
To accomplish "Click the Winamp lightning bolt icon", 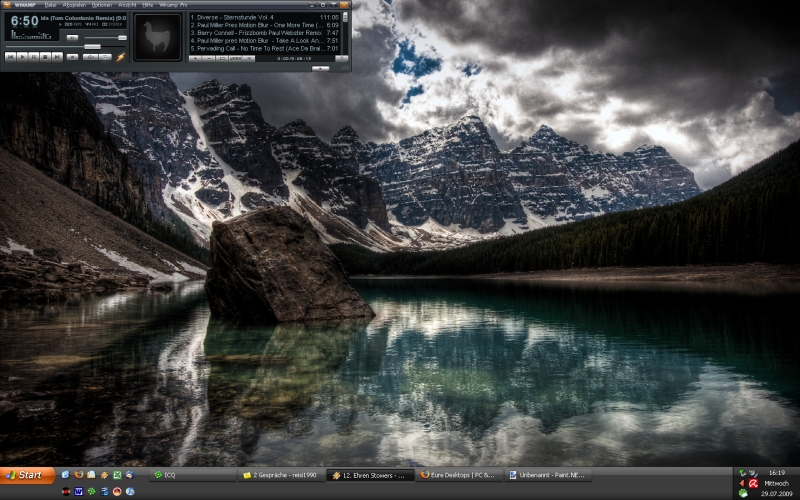I will (x=121, y=57).
